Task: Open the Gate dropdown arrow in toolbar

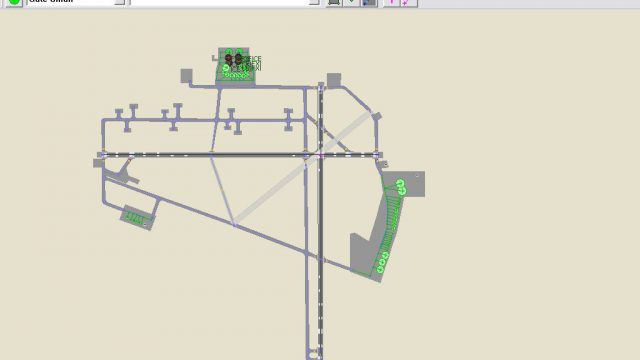Action: pyautogui.click(x=119, y=2)
